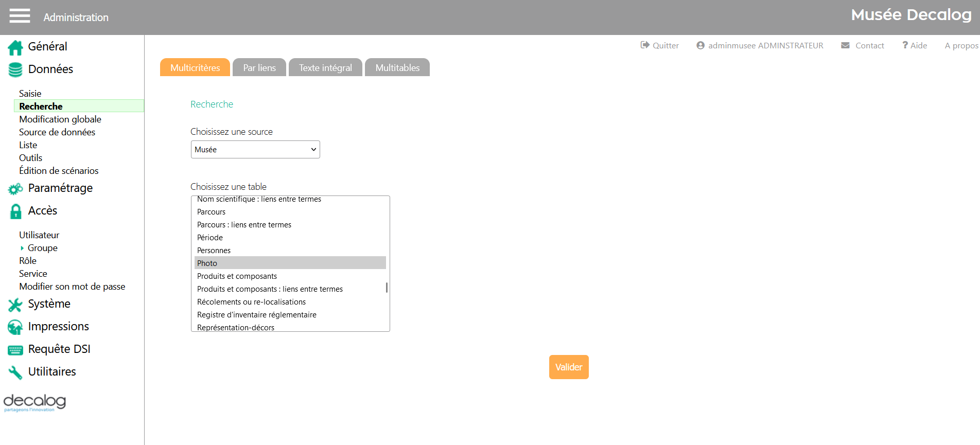Viewport: 980px width, 445px height.
Task: Click the Quitter link
Action: pos(660,46)
